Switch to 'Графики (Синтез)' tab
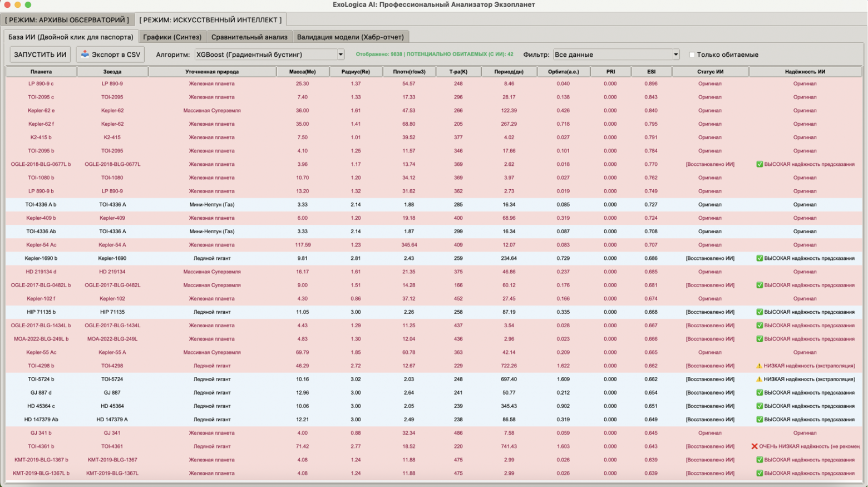The width and height of the screenshot is (868, 487). [172, 37]
